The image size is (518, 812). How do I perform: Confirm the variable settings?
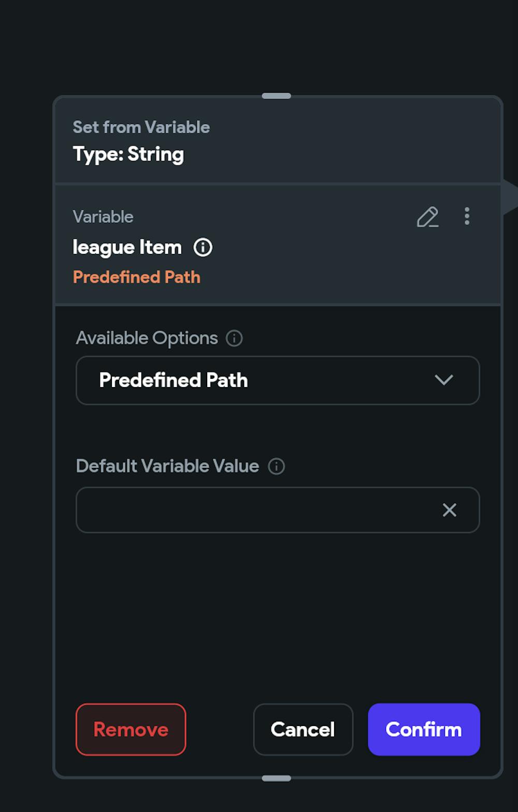click(x=424, y=730)
